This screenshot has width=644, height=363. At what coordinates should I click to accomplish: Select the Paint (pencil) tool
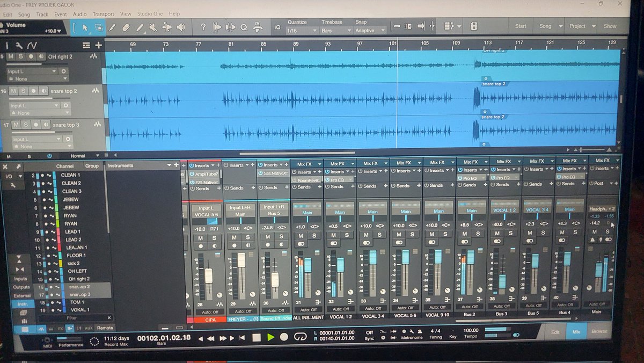pyautogui.click(x=140, y=27)
